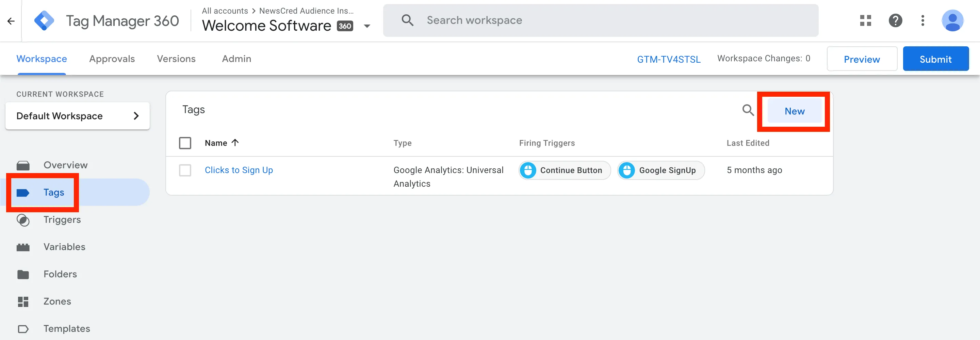Click the magnifier icon in search bar
Image resolution: width=980 pixels, height=340 pixels.
(407, 20)
